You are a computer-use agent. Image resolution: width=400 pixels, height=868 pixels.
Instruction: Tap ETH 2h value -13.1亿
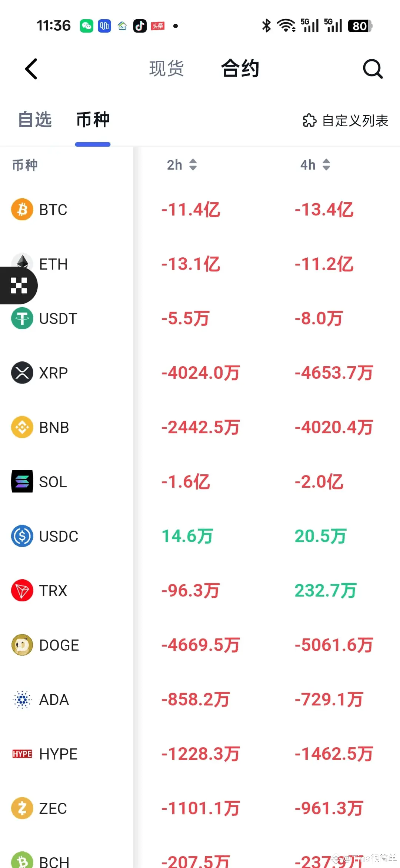click(191, 264)
